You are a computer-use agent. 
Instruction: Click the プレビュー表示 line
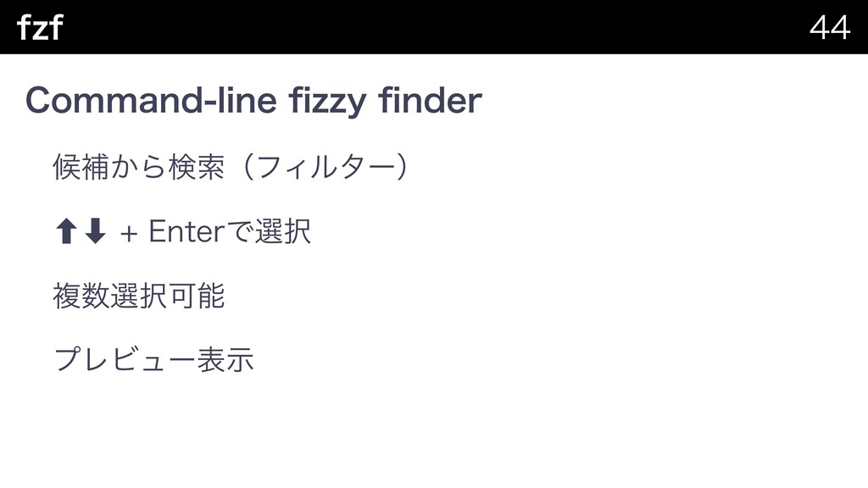153,359
